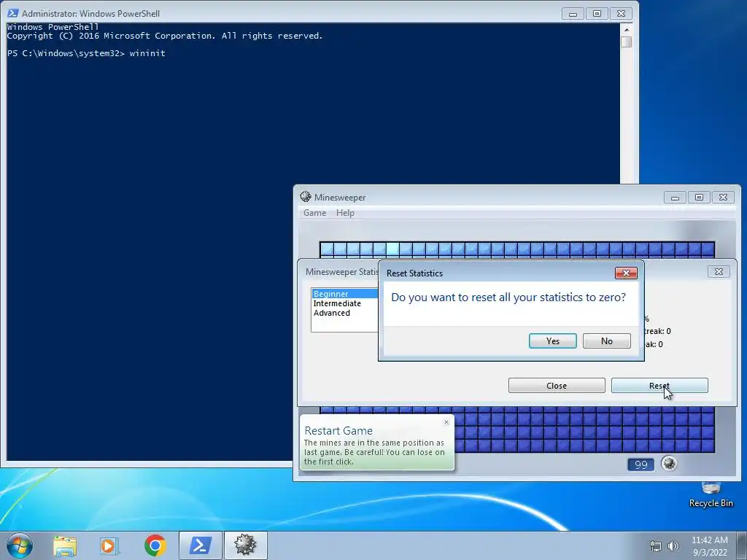747x560 pixels.
Task: Click the Show desktop button
Action: (741, 545)
